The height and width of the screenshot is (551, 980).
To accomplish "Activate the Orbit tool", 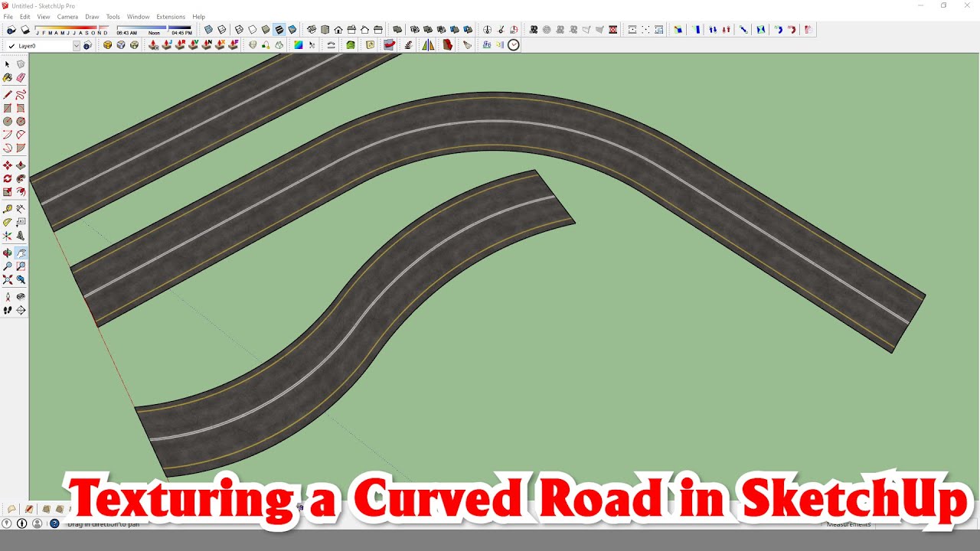I will [x=8, y=253].
